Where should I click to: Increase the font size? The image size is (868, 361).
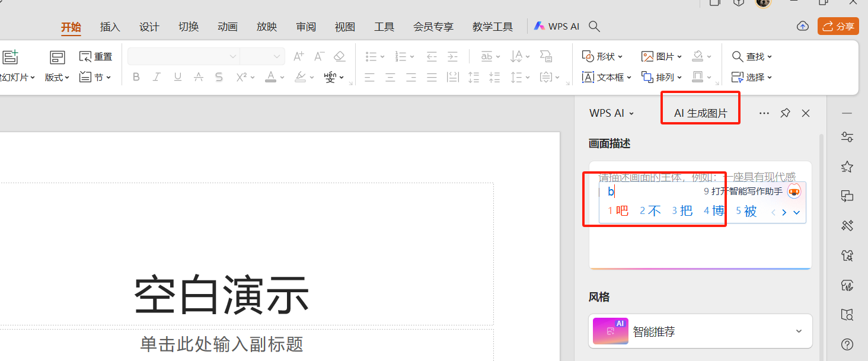click(299, 56)
